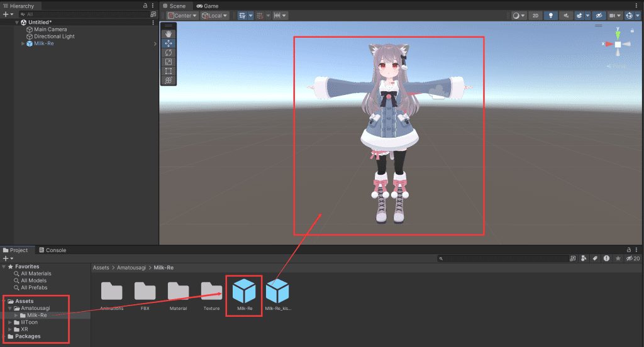The image size is (644, 347).
Task: Expand Milk-Re object in Hierarchy
Action: pos(23,43)
